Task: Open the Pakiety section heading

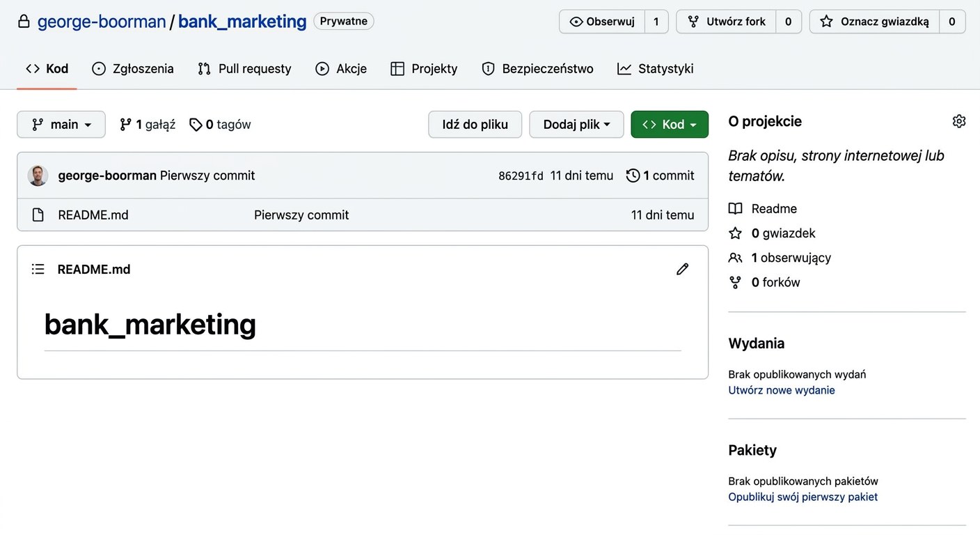Action: click(752, 450)
